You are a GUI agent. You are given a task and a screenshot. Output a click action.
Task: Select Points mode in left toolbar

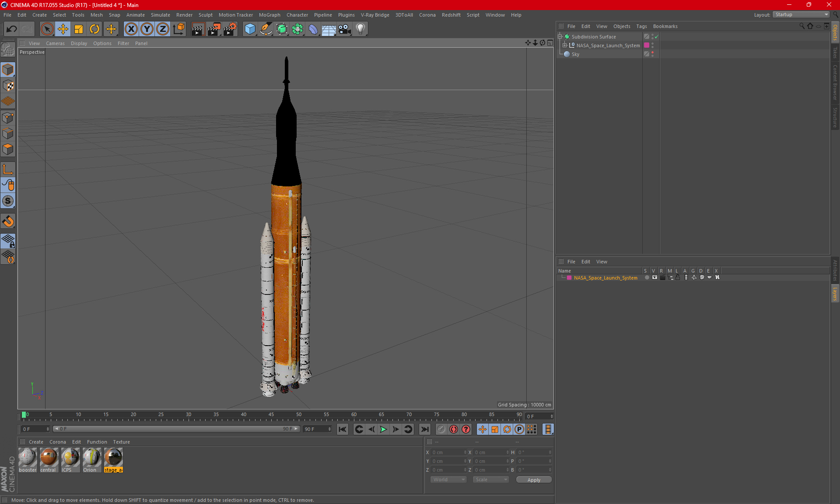8,118
